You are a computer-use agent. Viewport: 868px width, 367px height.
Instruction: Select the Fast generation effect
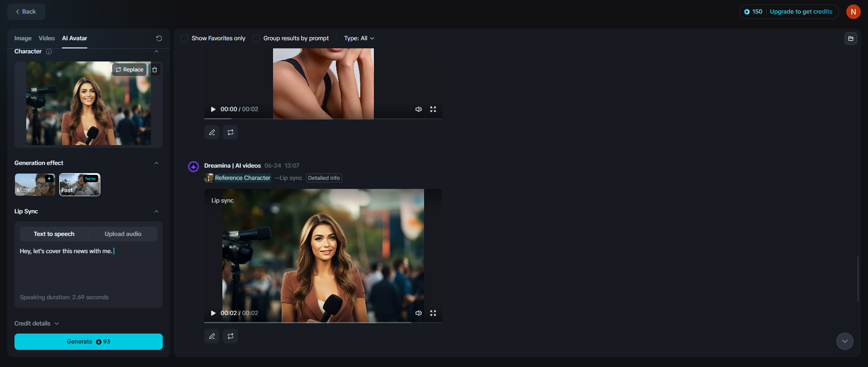80,185
